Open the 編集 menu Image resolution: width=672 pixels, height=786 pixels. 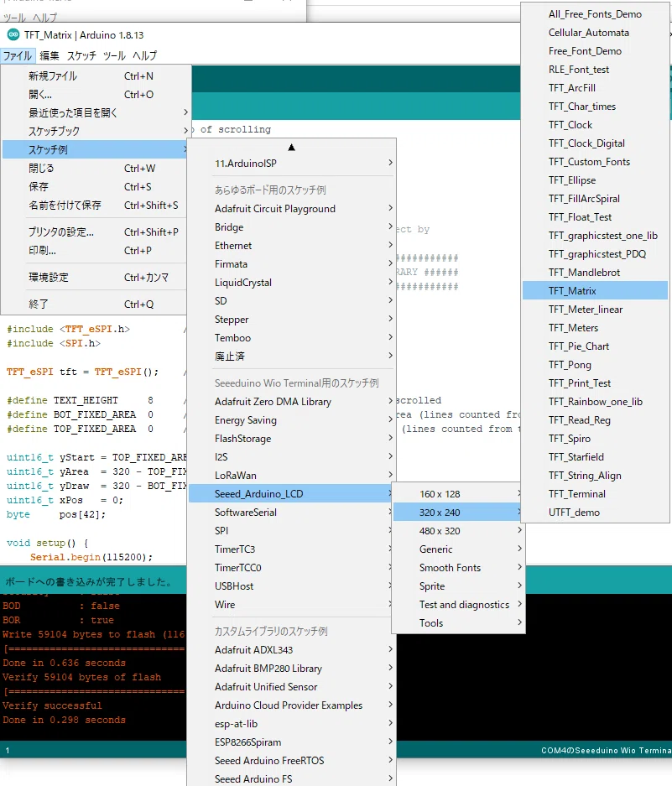[49, 55]
